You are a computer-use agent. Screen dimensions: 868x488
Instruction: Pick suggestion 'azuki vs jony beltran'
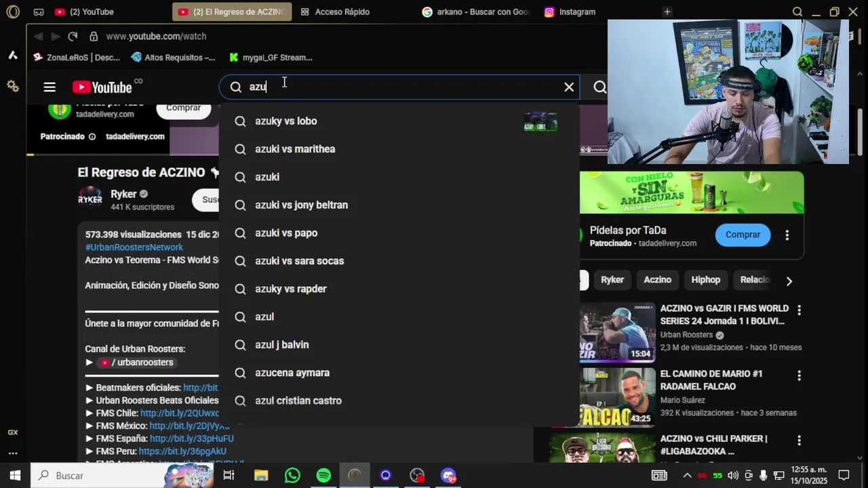tap(399, 205)
